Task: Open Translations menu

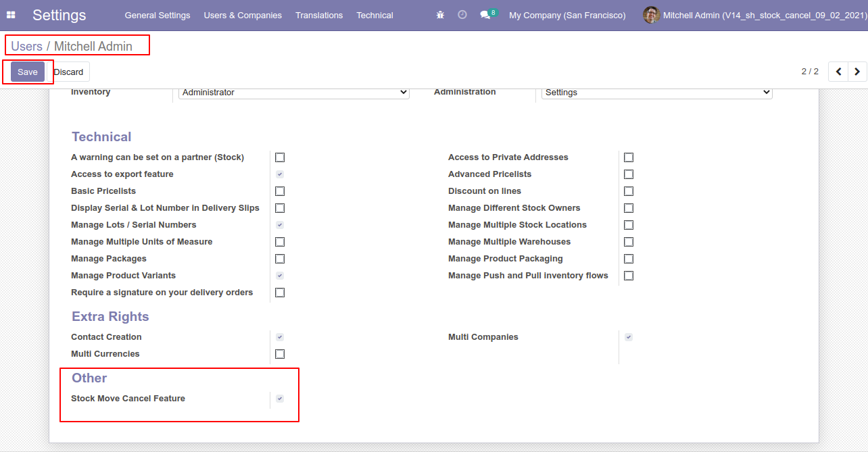Action: click(x=319, y=15)
